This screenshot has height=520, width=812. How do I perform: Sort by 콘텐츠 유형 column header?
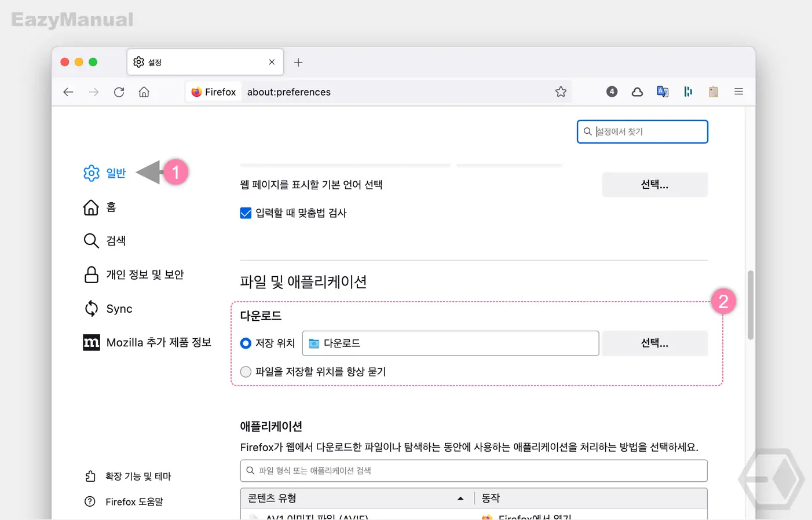click(x=357, y=498)
